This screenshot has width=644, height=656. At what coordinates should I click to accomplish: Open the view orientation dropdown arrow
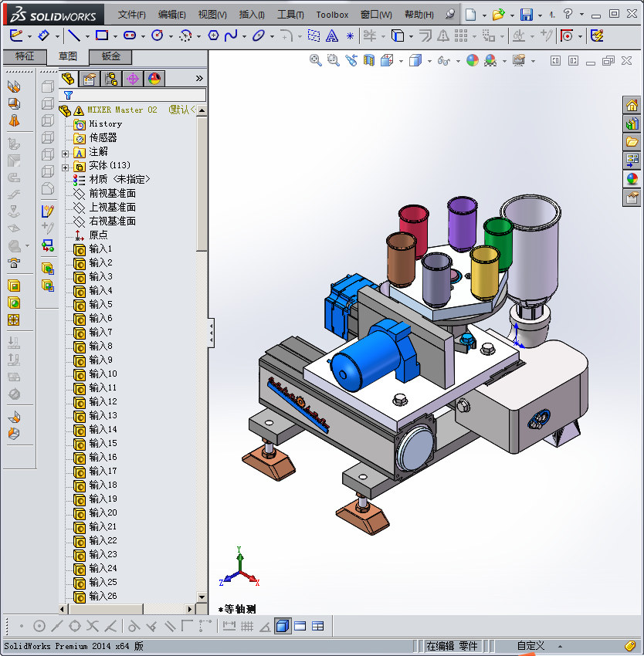click(401, 62)
